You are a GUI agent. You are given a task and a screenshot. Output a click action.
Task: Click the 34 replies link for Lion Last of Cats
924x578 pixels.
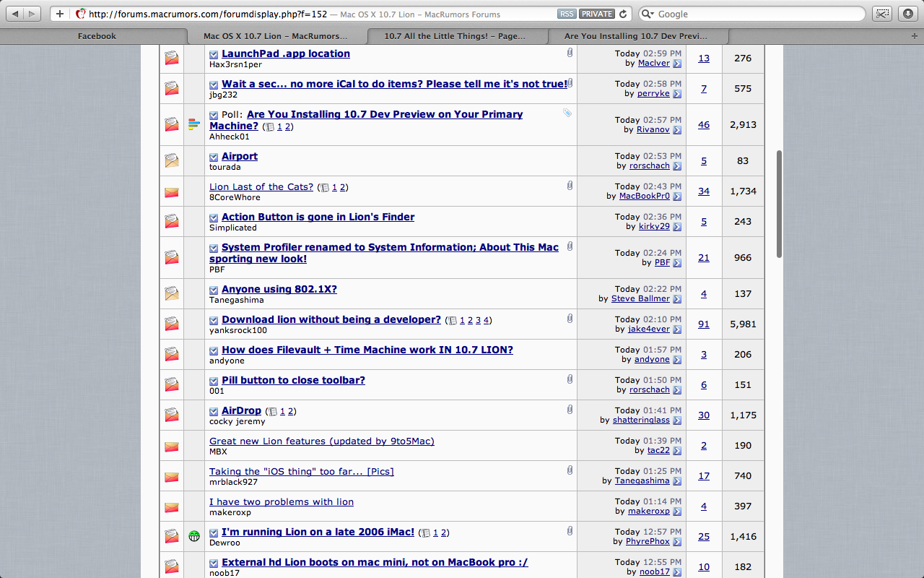point(704,191)
